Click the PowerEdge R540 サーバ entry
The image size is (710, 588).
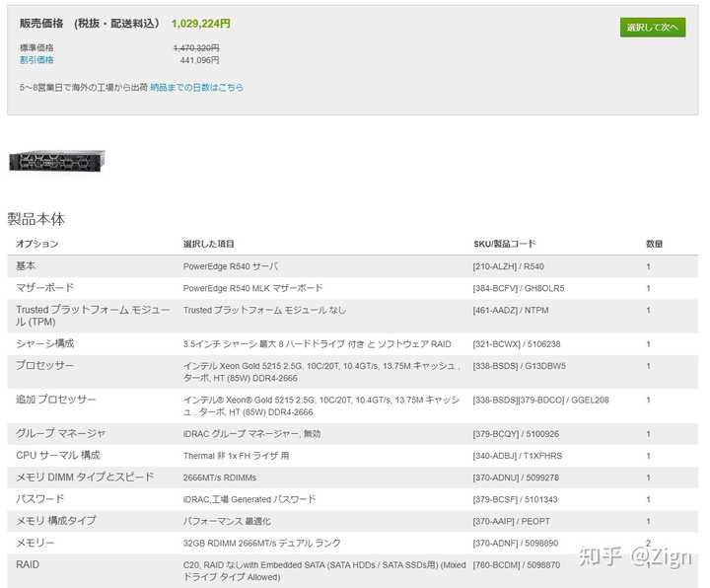(x=231, y=266)
